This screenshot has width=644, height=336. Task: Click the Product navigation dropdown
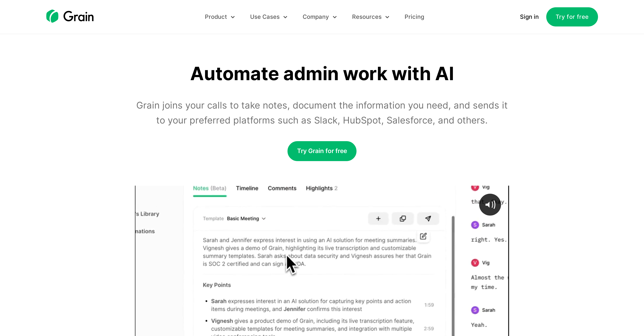point(220,17)
